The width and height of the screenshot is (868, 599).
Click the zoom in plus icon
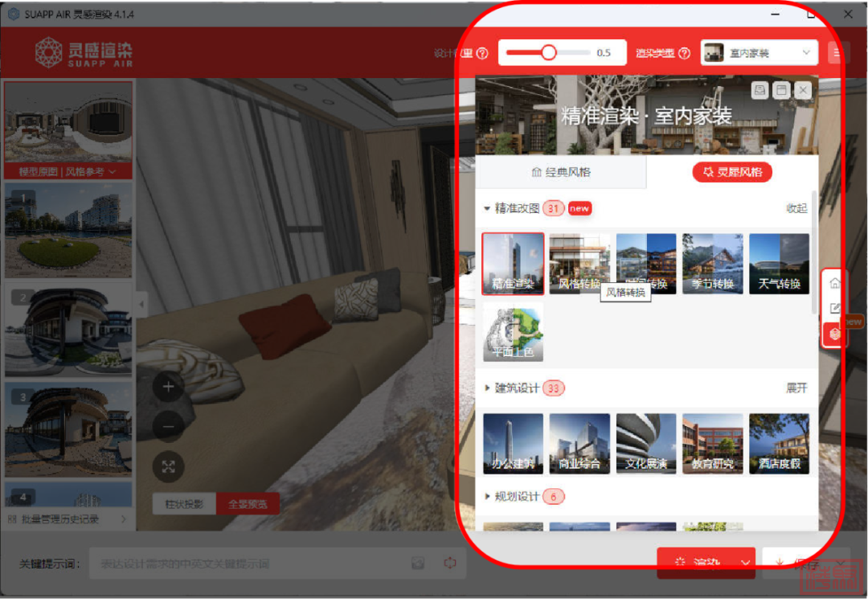pyautogui.click(x=168, y=387)
